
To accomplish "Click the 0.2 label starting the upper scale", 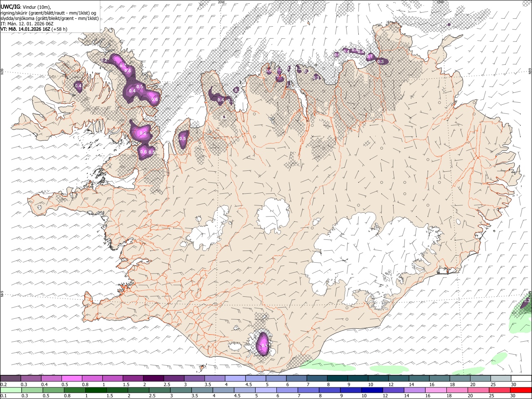I will tap(3, 384).
